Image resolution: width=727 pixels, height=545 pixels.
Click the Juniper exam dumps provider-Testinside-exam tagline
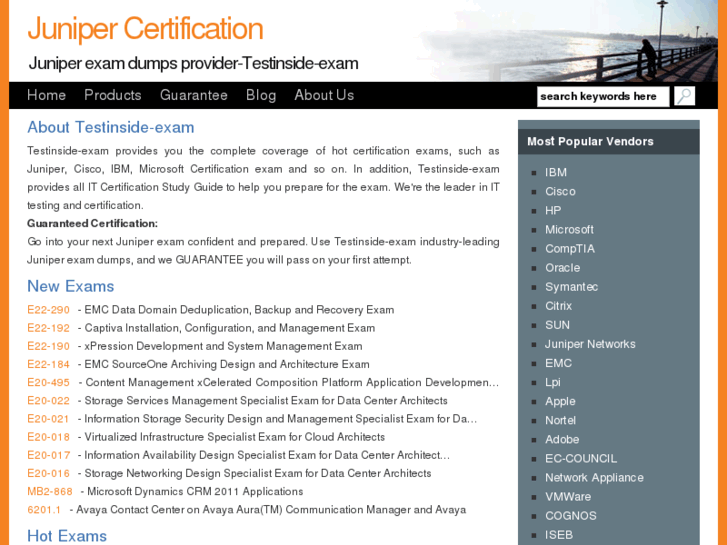(193, 63)
